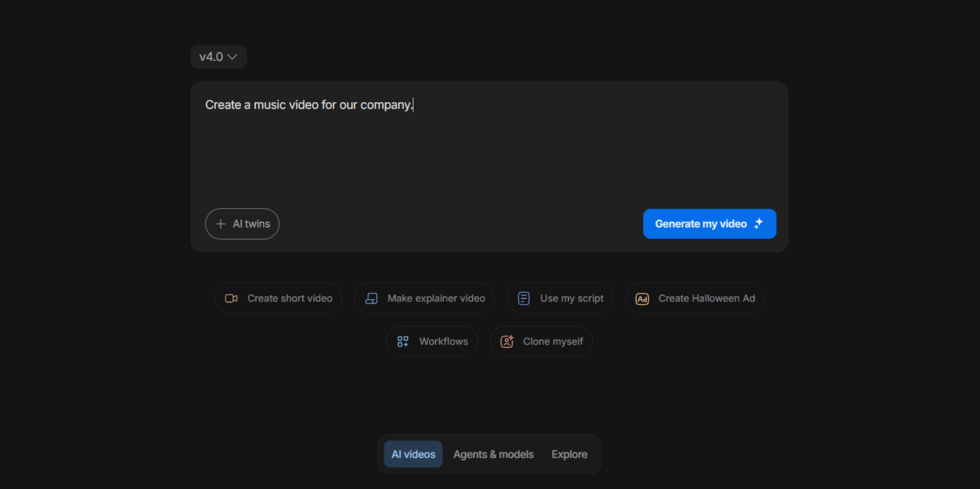Select the Create Halloween Ad text

(x=706, y=298)
